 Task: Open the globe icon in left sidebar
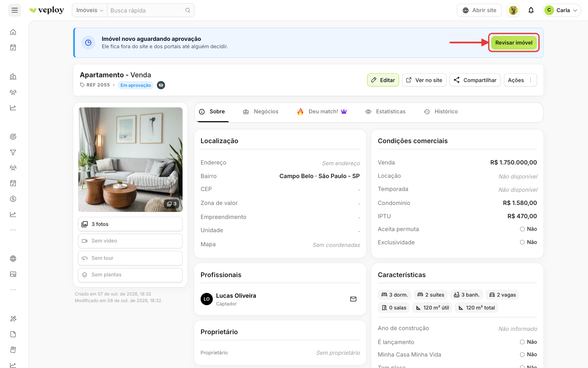[13, 259]
